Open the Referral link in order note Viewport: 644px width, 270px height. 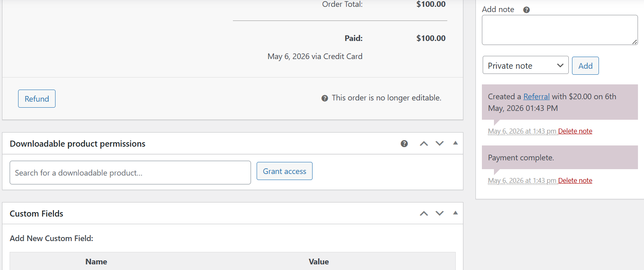pyautogui.click(x=536, y=96)
